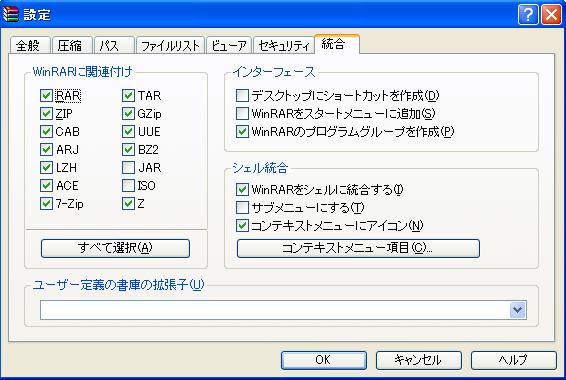Switch to the セキュリティ tab
The image size is (566, 380).
coord(284,45)
